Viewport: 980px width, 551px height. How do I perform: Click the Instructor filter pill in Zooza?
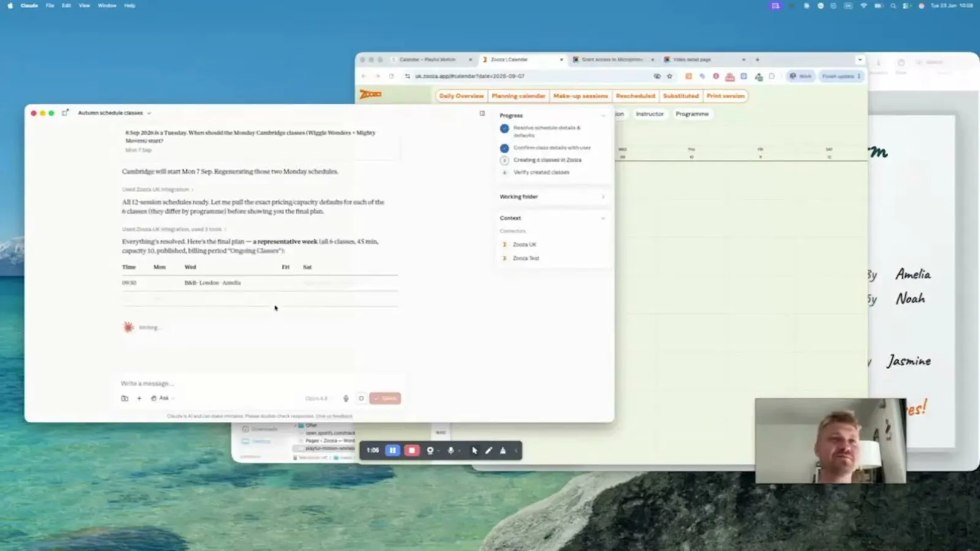[x=650, y=114]
